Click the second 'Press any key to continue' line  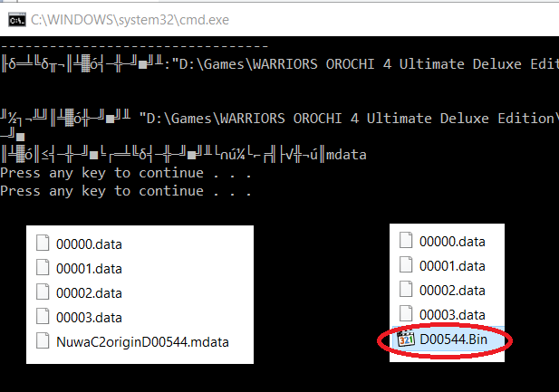(126, 192)
